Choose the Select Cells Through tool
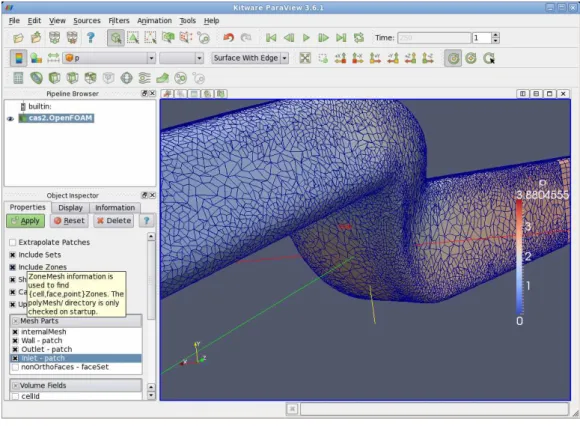Screen dimensions: 580x426 click(x=168, y=38)
